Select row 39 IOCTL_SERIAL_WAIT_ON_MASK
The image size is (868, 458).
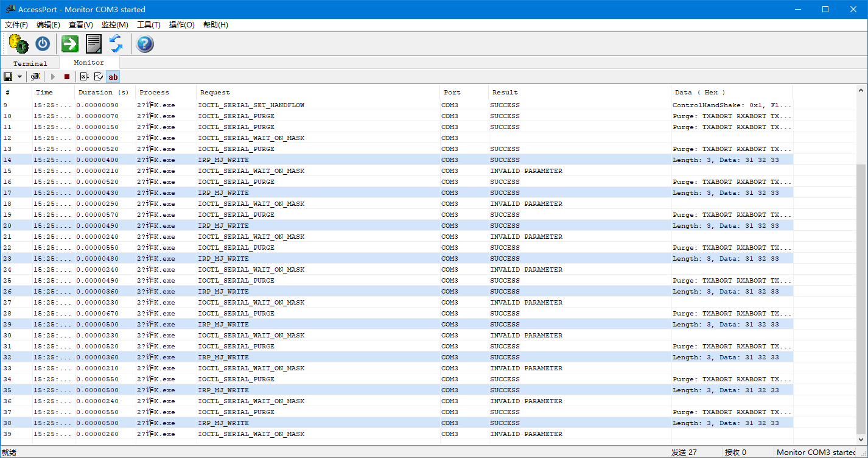(397, 434)
